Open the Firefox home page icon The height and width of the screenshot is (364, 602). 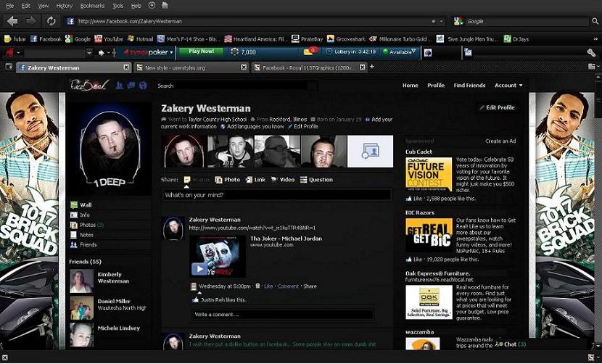(x=165, y=5)
